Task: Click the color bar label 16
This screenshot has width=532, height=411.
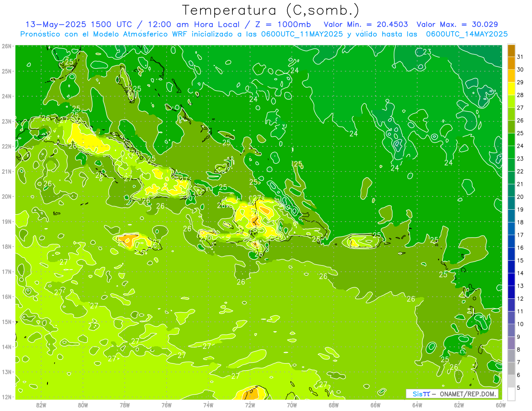Action: point(520,248)
